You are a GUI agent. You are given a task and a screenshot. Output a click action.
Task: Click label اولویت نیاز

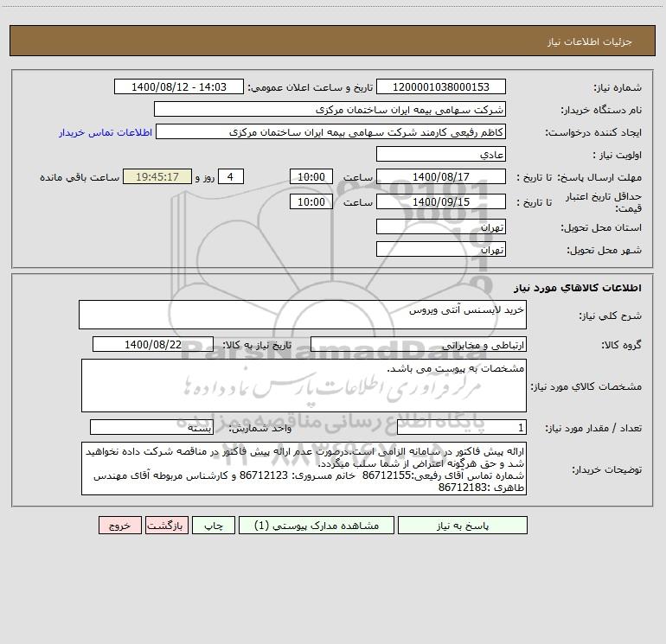pyautogui.click(x=618, y=156)
